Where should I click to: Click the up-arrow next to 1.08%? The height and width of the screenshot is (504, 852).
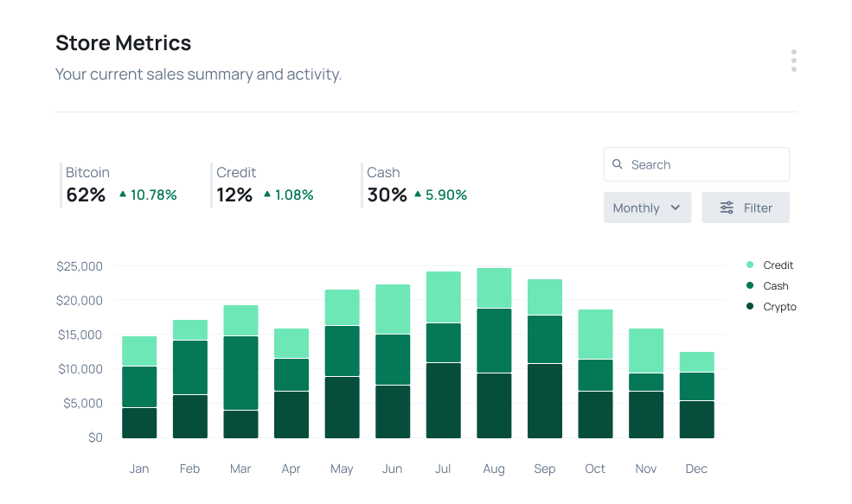click(266, 195)
